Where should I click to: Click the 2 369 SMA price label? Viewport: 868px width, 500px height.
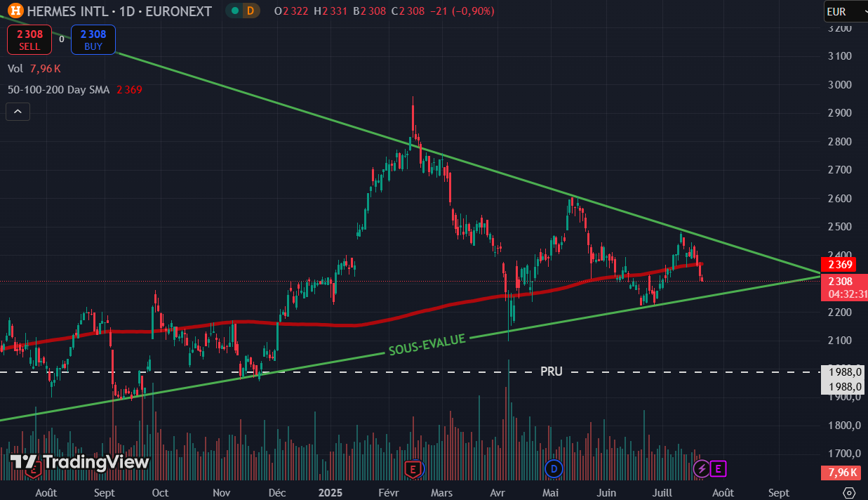(x=839, y=265)
